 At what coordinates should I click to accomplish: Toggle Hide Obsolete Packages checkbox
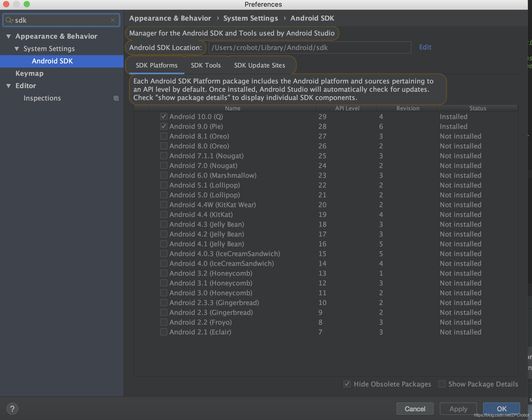[x=347, y=384]
